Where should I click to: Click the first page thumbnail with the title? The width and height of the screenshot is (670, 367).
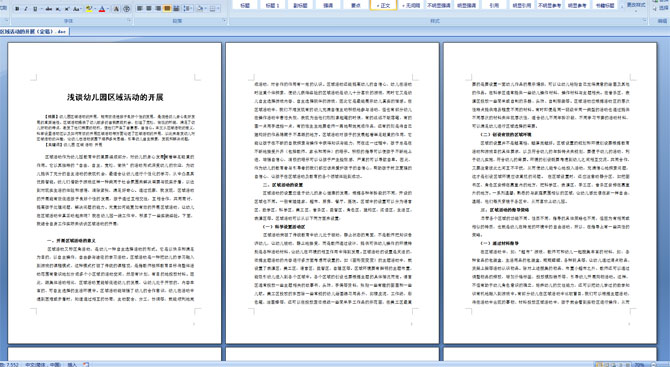(115, 193)
